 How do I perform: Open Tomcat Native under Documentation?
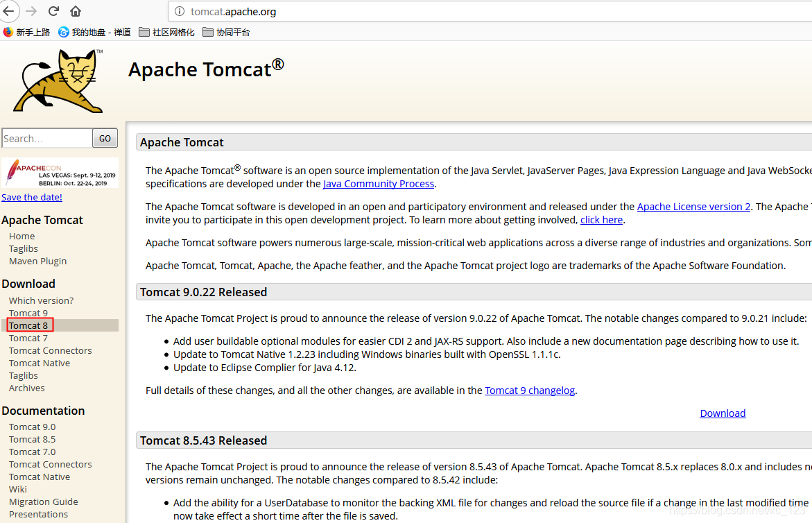[40, 477]
